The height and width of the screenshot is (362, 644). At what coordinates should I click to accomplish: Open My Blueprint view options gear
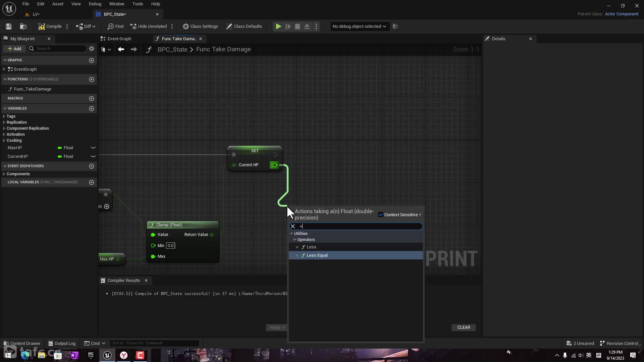(x=92, y=49)
